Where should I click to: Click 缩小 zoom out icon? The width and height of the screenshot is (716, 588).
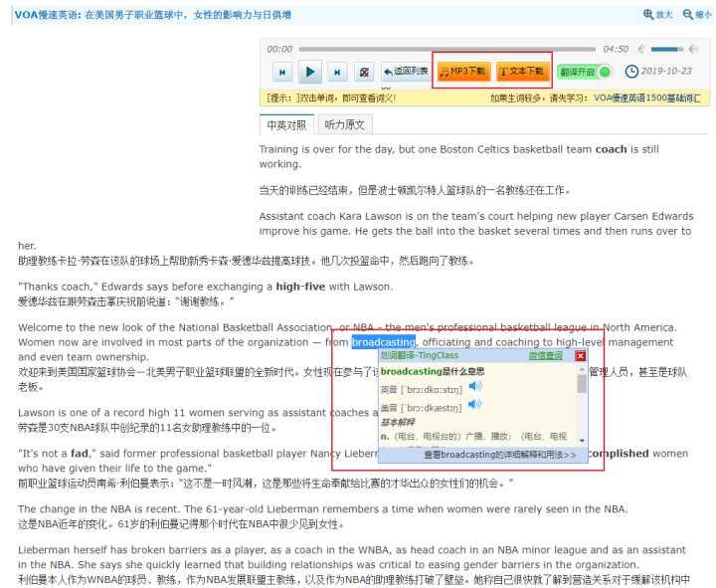[697, 15]
